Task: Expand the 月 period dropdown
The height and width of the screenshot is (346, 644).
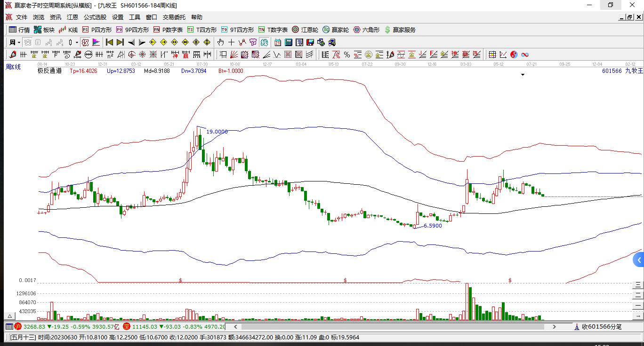Action: (x=15, y=42)
